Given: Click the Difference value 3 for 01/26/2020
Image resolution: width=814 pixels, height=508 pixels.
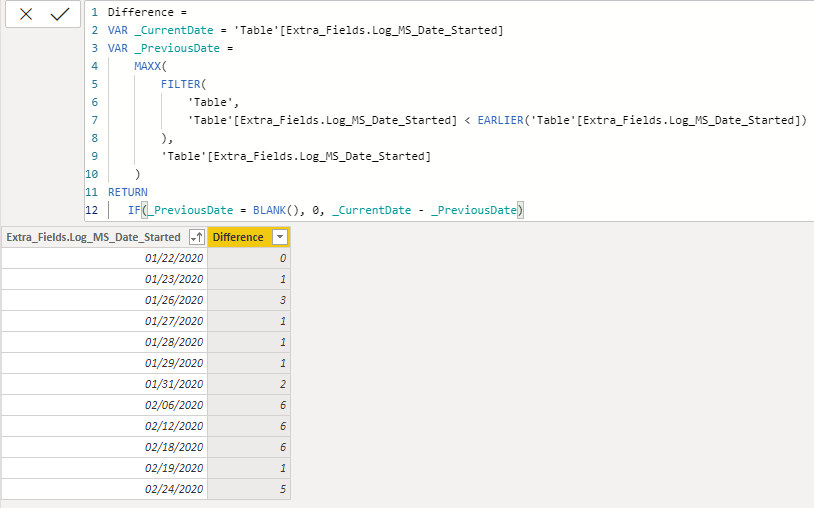Looking at the screenshot, I should pos(249,300).
